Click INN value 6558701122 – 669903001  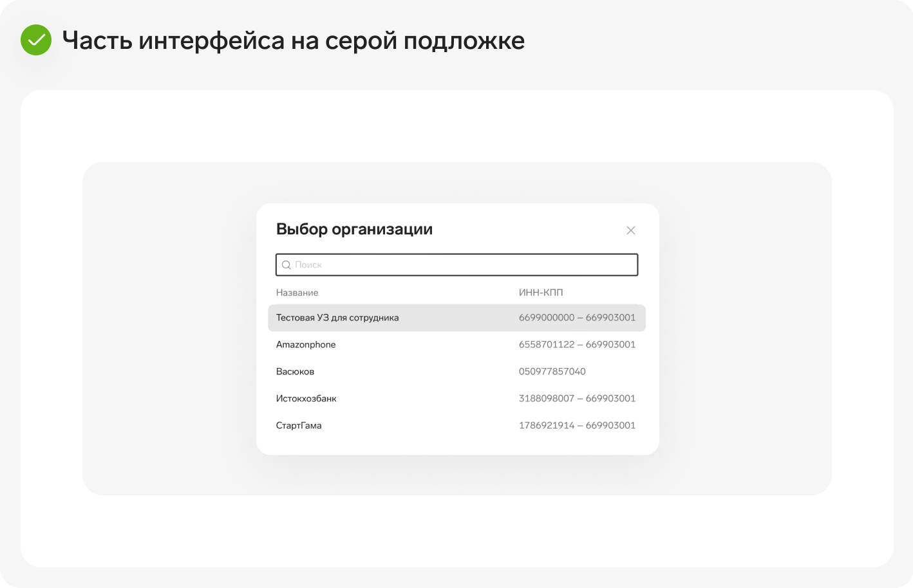click(577, 345)
